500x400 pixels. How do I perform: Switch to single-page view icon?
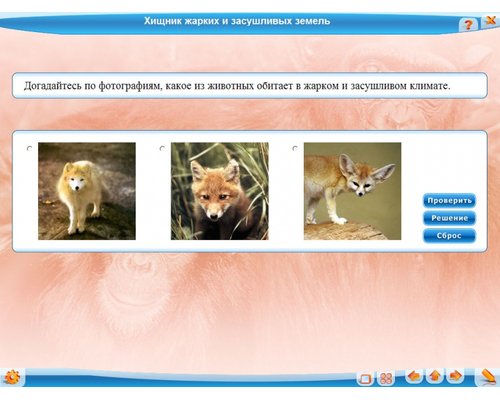coord(365,379)
